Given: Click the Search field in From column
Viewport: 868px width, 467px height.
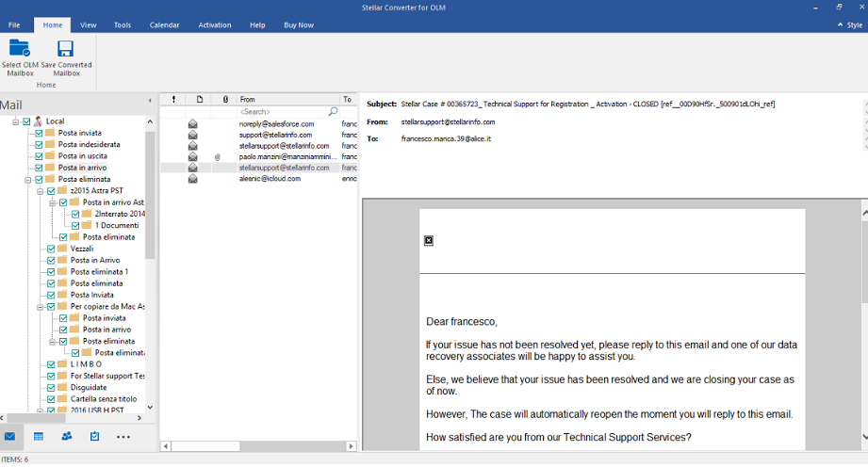Looking at the screenshot, I should pyautogui.click(x=281, y=111).
